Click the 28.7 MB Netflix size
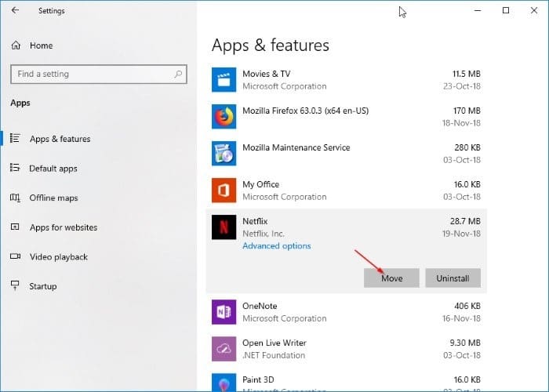Screen dimensions: 549x392 click(x=465, y=221)
